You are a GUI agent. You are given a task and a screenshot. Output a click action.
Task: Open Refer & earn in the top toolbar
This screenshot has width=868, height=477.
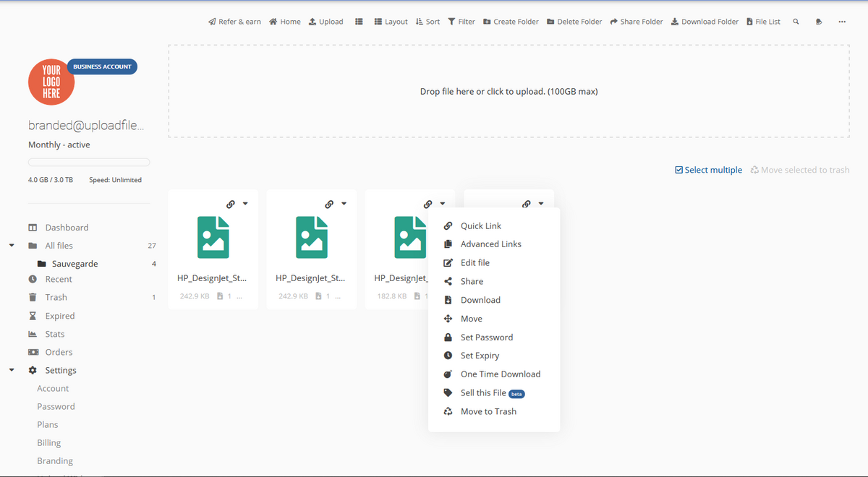point(234,22)
